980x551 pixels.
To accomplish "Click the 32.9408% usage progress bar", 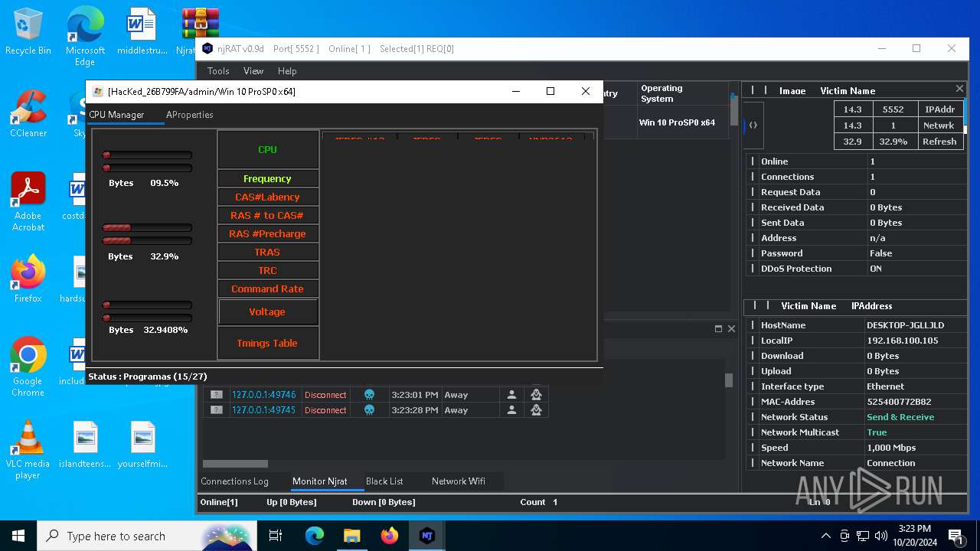I will click(x=147, y=311).
